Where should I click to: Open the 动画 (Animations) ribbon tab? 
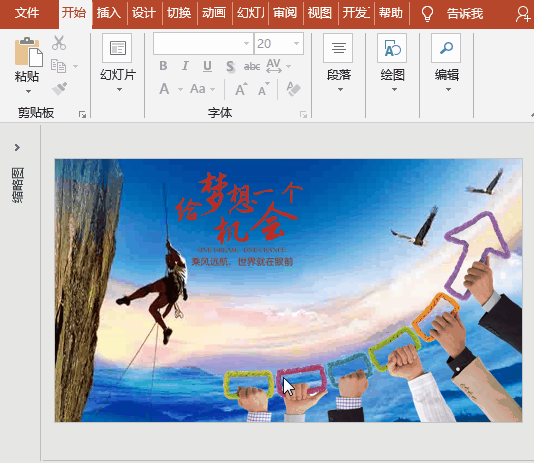(x=214, y=13)
